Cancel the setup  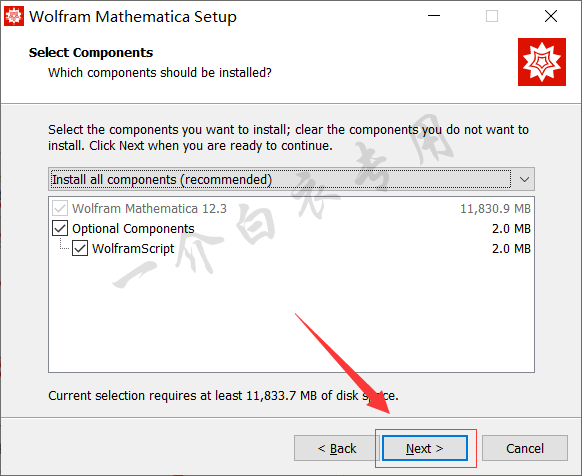[x=524, y=448]
